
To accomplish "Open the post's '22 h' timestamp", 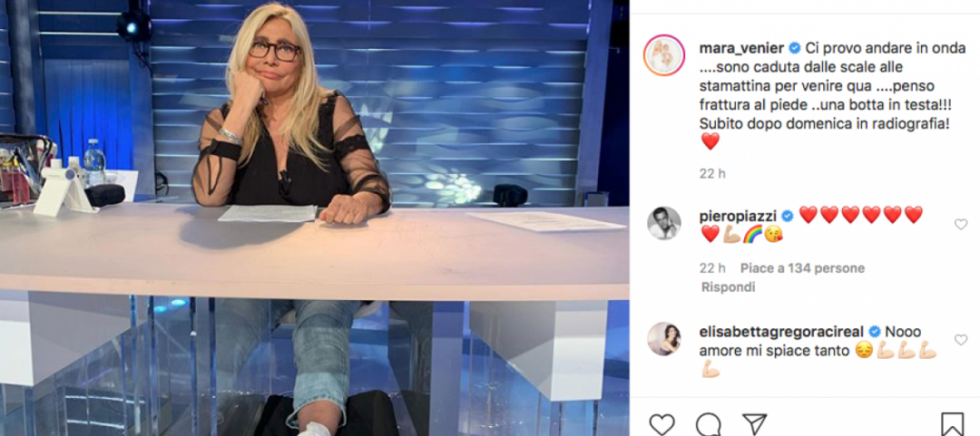I will click(x=712, y=174).
